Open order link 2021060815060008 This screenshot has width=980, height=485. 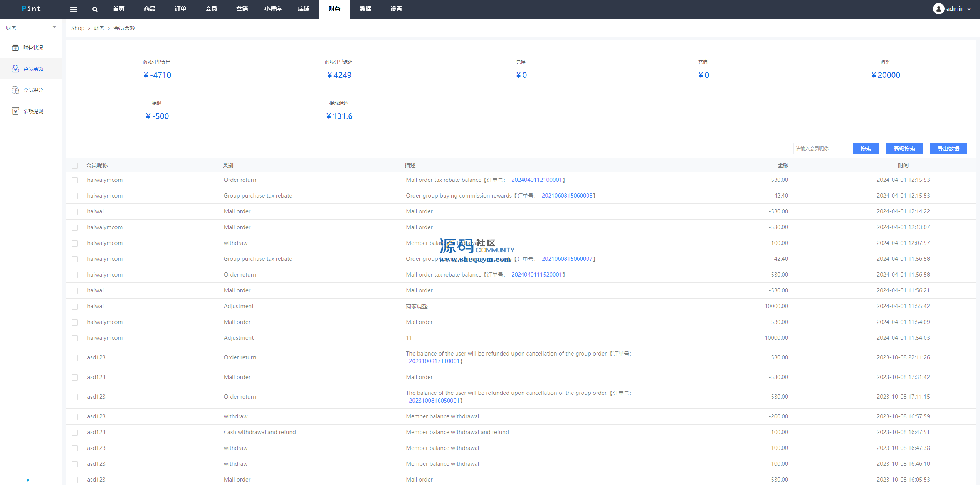pos(567,196)
